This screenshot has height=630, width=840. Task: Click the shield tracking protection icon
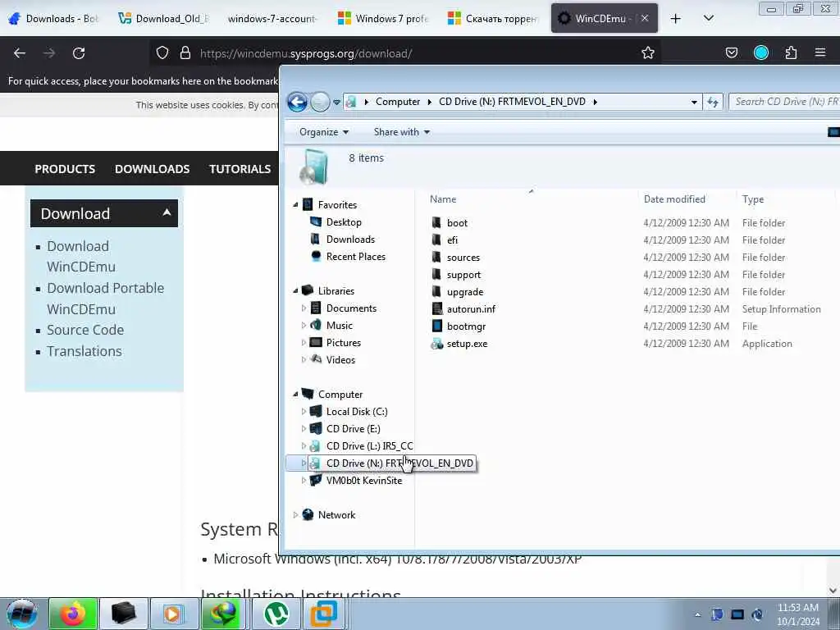click(162, 52)
